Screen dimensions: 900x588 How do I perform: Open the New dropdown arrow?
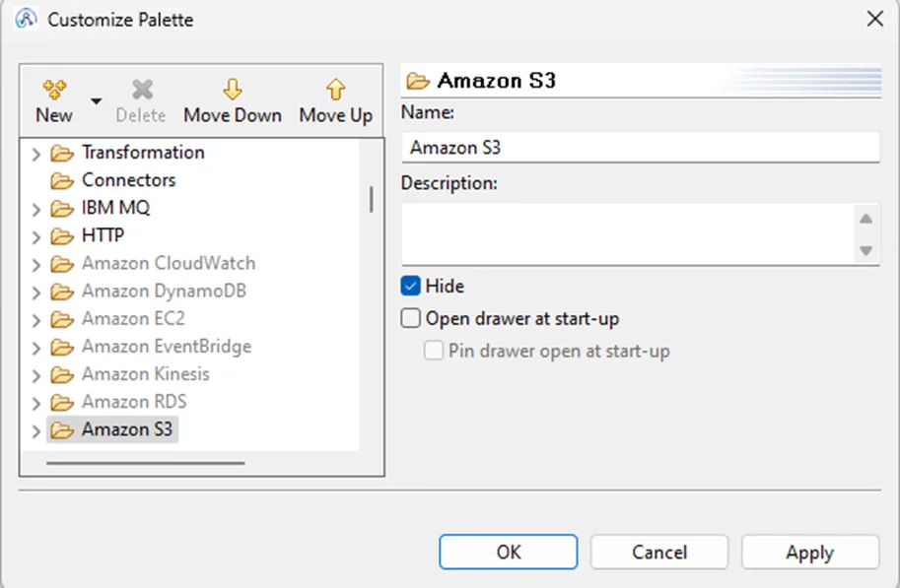pos(97,101)
